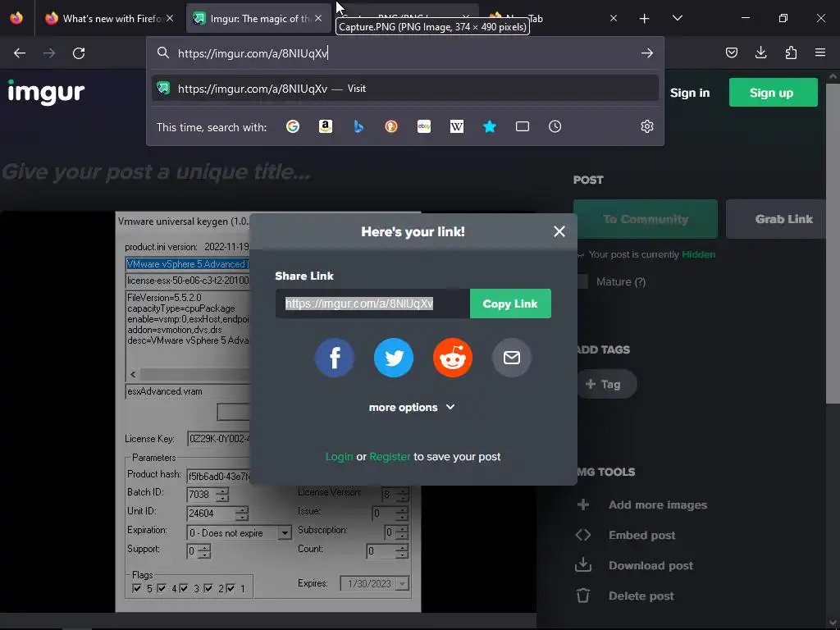
Task: Click Count stepper in keygen image
Action: (x=402, y=551)
